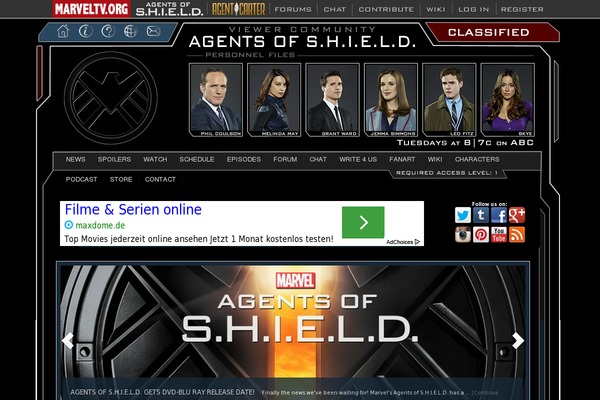Go to previous slide with left arrow
This screenshot has height=400, width=600.
(68, 340)
